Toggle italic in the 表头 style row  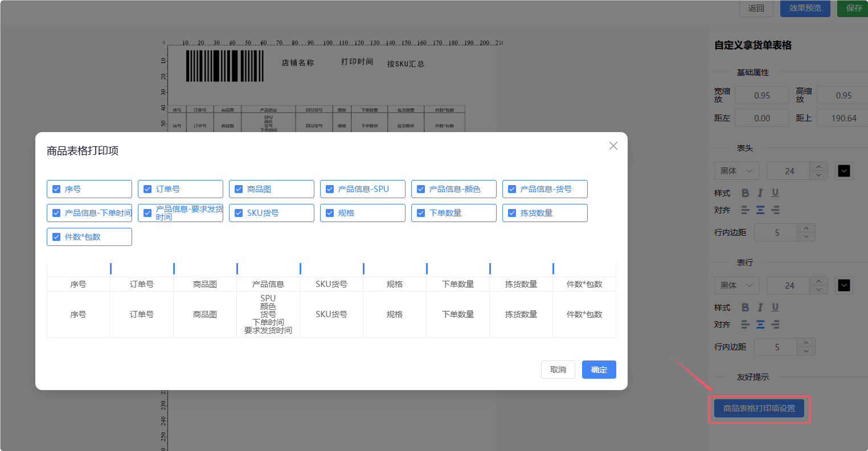point(760,193)
